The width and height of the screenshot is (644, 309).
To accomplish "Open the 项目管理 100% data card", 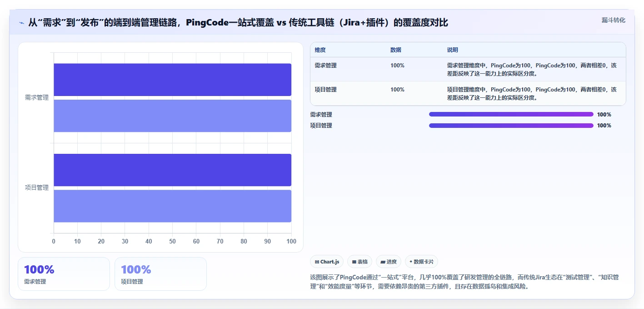I will (x=160, y=274).
